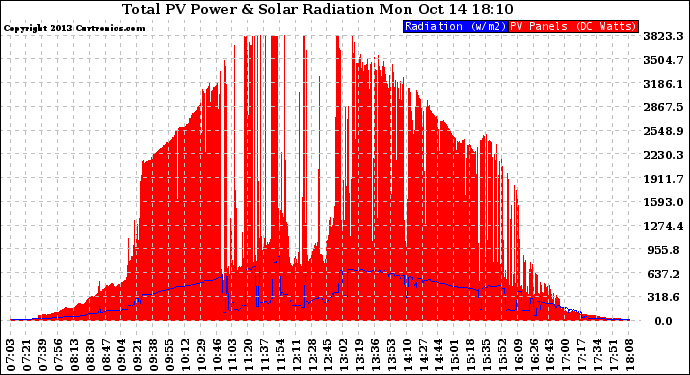Click the x-axis time label 11:37
Screen dimensions: 690x375
point(264,355)
